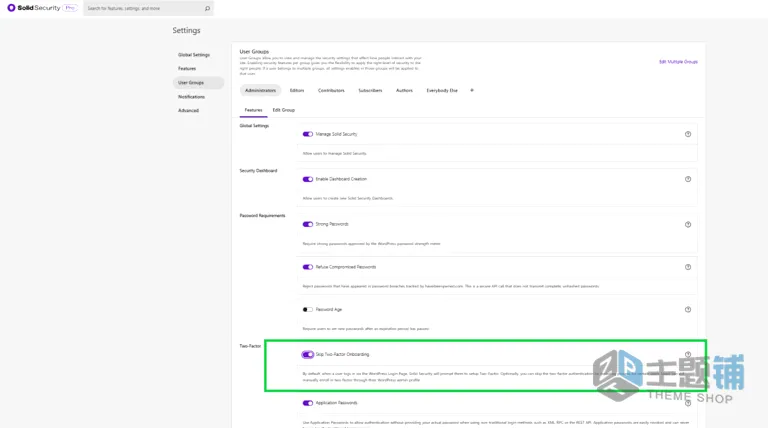Click the User Groups panel heading

[x=254, y=51]
